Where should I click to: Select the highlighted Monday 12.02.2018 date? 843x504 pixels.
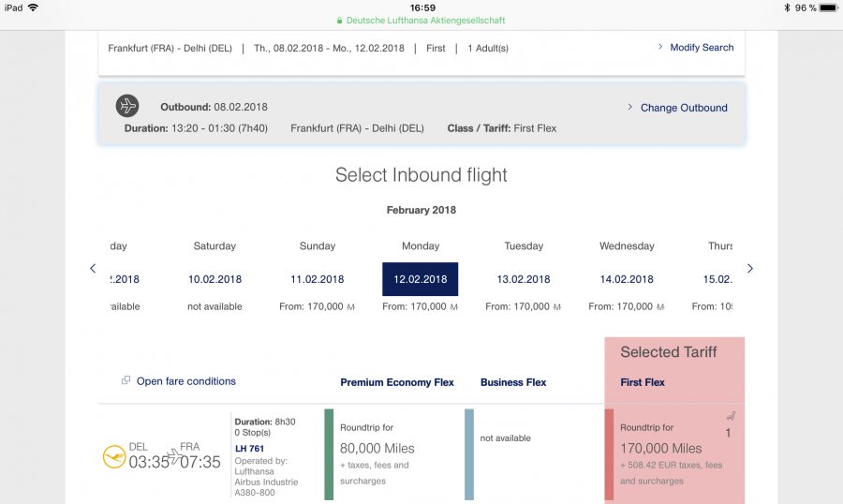click(x=420, y=279)
